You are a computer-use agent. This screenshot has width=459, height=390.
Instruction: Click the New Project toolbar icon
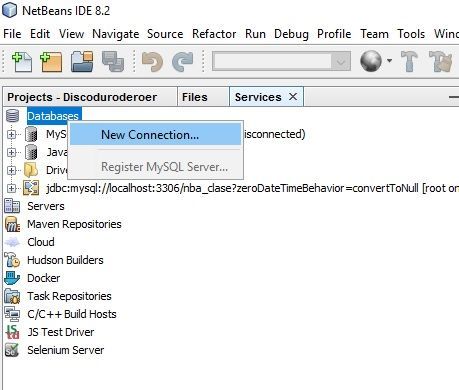tap(51, 62)
